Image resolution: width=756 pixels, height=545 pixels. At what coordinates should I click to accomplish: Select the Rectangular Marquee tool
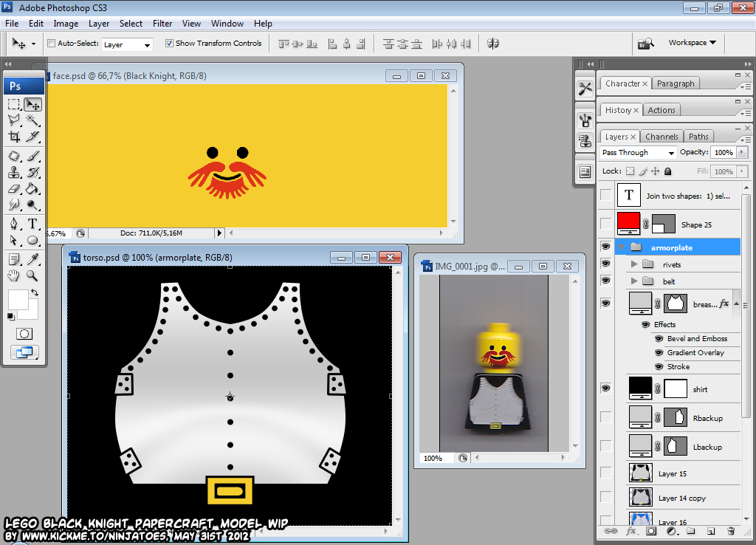pos(15,104)
